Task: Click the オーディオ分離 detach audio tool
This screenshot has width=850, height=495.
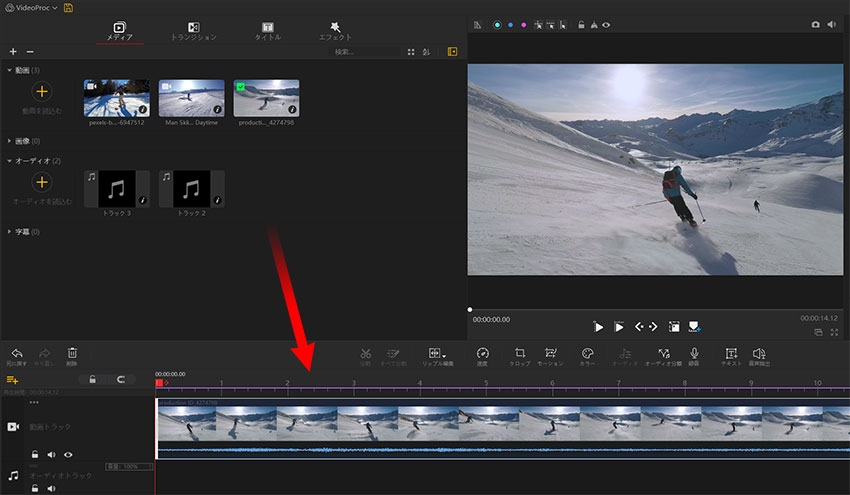Action: (x=664, y=356)
